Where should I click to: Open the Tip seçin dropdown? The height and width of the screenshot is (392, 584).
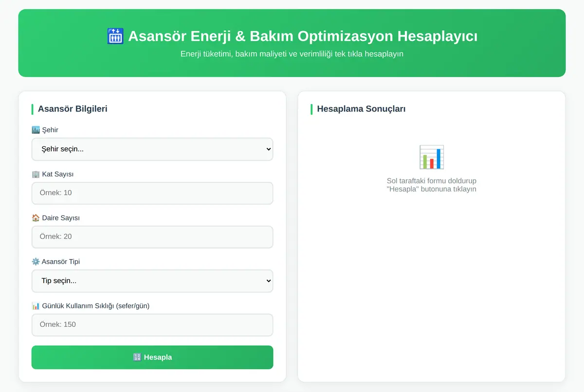tap(152, 281)
